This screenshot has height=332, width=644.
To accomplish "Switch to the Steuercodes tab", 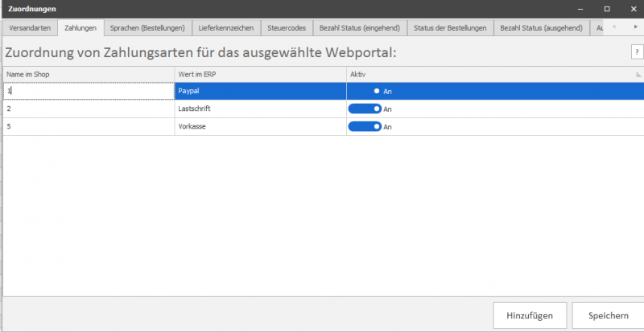I will click(x=287, y=28).
